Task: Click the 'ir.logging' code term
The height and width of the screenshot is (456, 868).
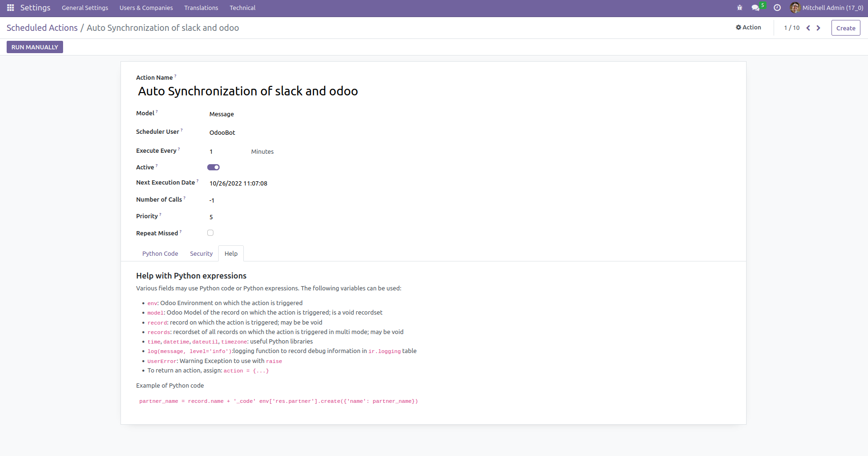Action: [x=385, y=352]
